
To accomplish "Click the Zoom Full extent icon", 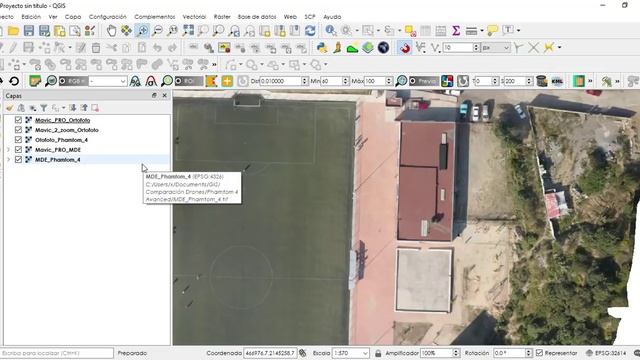I will (x=188, y=31).
